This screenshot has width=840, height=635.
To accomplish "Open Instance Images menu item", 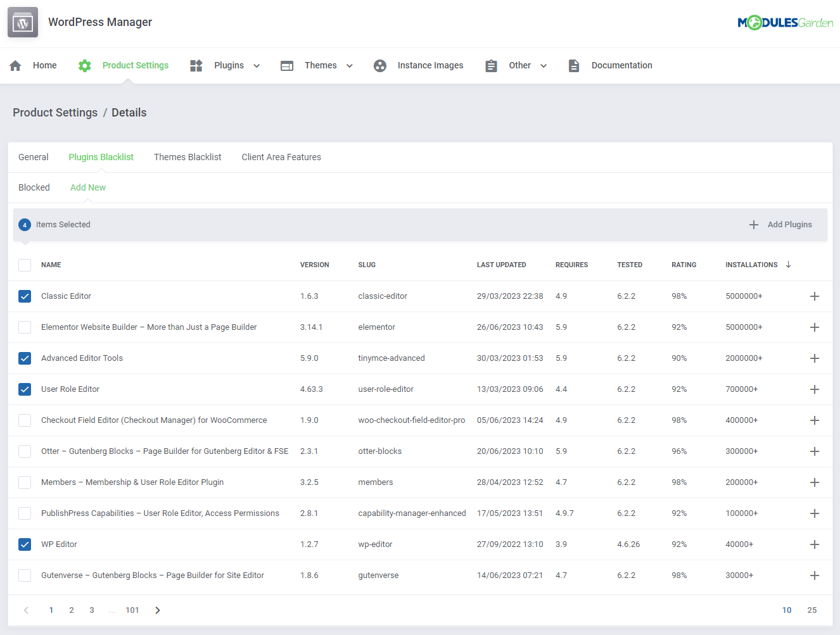I will pos(431,65).
